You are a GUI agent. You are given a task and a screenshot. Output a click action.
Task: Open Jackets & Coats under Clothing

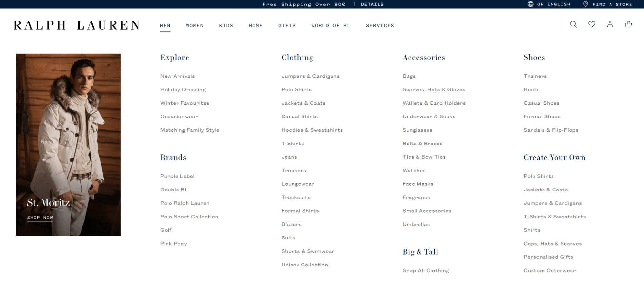[303, 103]
